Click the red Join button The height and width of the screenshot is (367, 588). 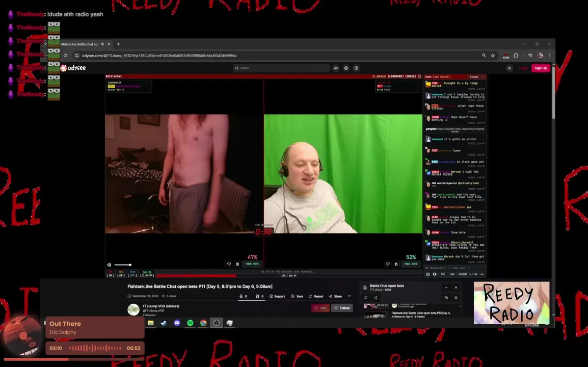(x=320, y=308)
